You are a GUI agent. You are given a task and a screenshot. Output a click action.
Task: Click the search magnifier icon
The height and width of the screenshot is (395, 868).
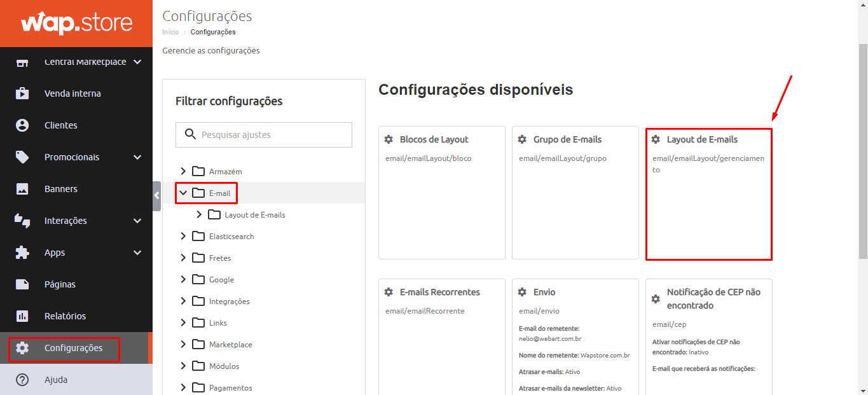[x=190, y=134]
